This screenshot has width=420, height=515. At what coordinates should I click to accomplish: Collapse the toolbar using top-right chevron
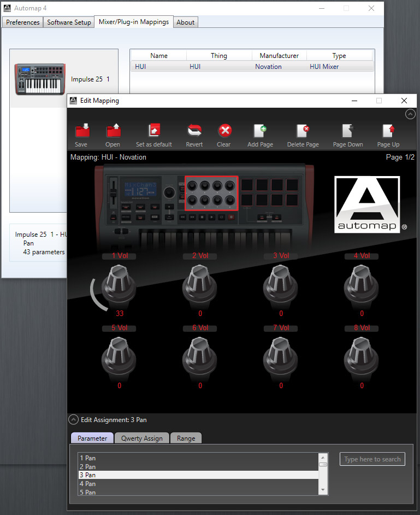coord(410,114)
